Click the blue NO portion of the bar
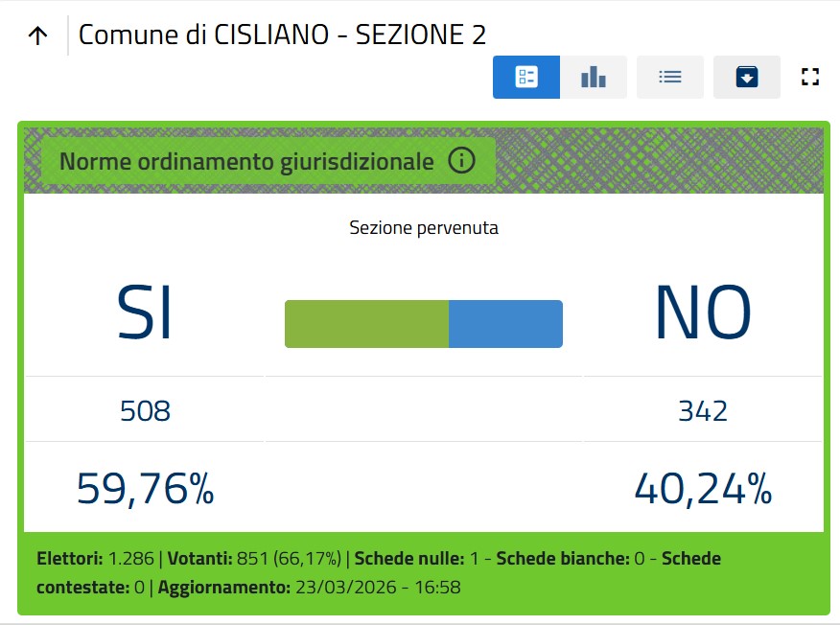This screenshot has width=840, height=625. [505, 324]
